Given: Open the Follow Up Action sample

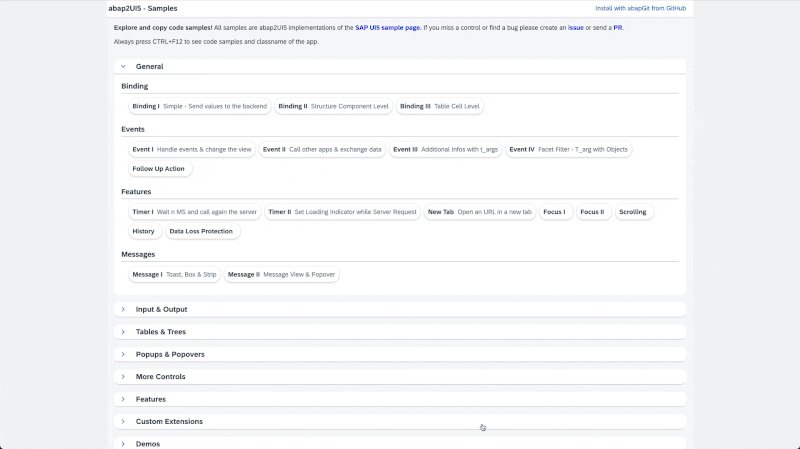Looking at the screenshot, I should pos(160,169).
